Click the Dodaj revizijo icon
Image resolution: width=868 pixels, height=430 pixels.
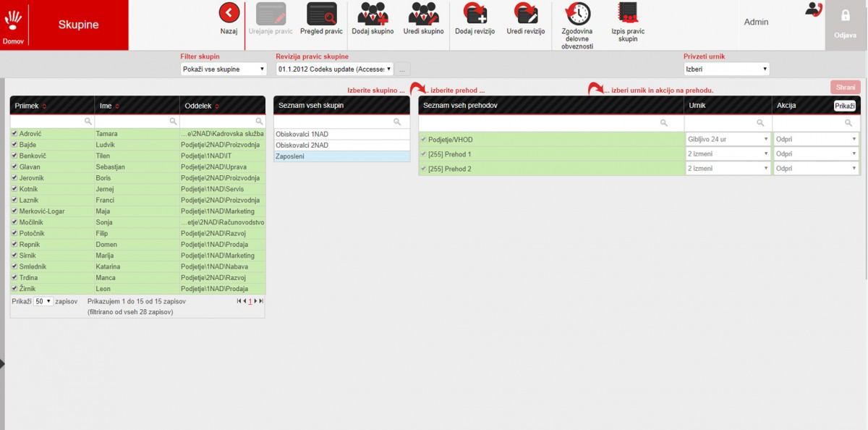[475, 14]
